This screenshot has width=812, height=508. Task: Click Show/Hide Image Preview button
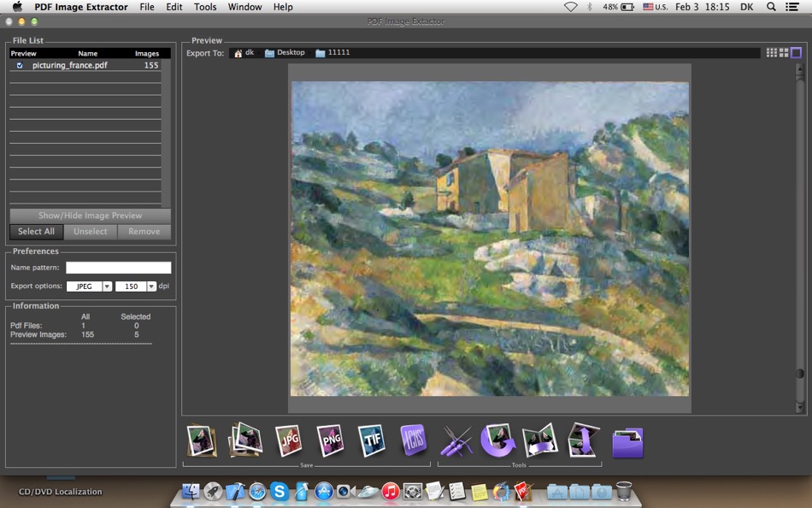pos(90,216)
